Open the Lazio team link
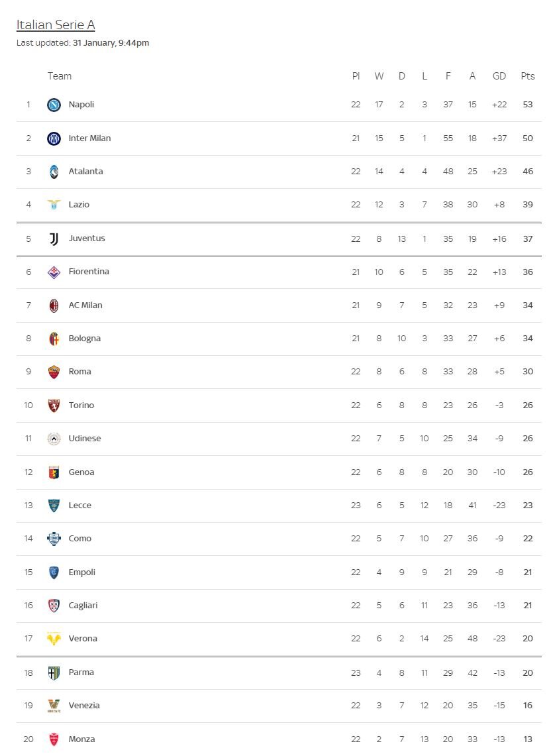This screenshot has height=756, width=549. (79, 205)
